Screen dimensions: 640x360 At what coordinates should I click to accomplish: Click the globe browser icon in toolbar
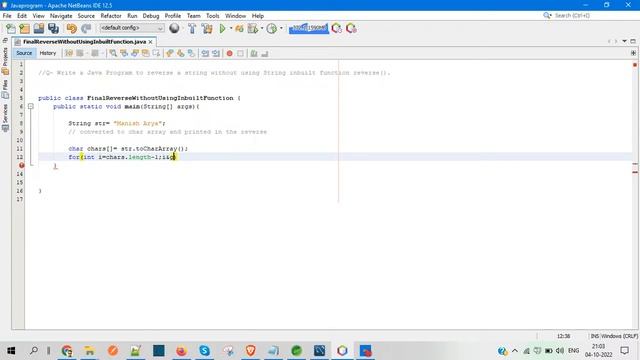[174, 28]
